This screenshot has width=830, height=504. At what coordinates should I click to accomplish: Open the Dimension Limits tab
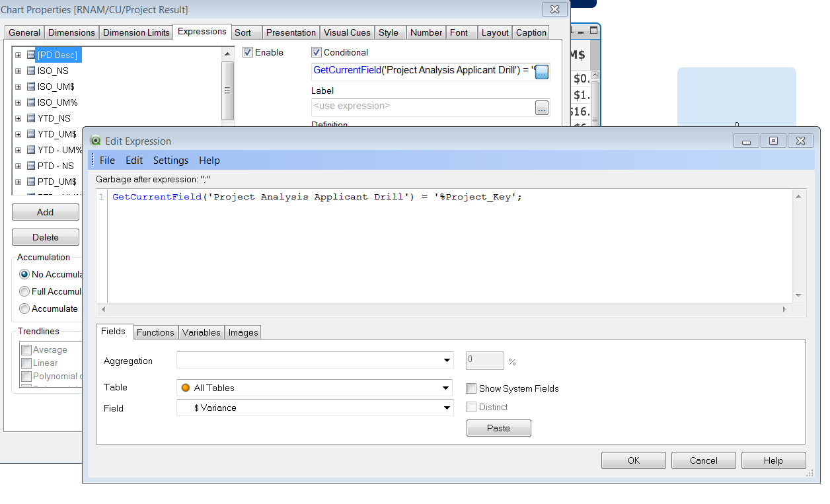pos(136,32)
